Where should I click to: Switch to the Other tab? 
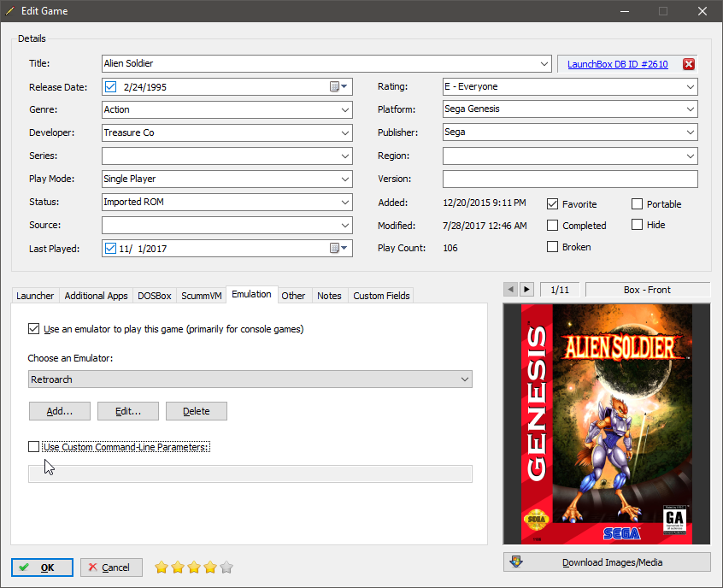[x=293, y=296]
